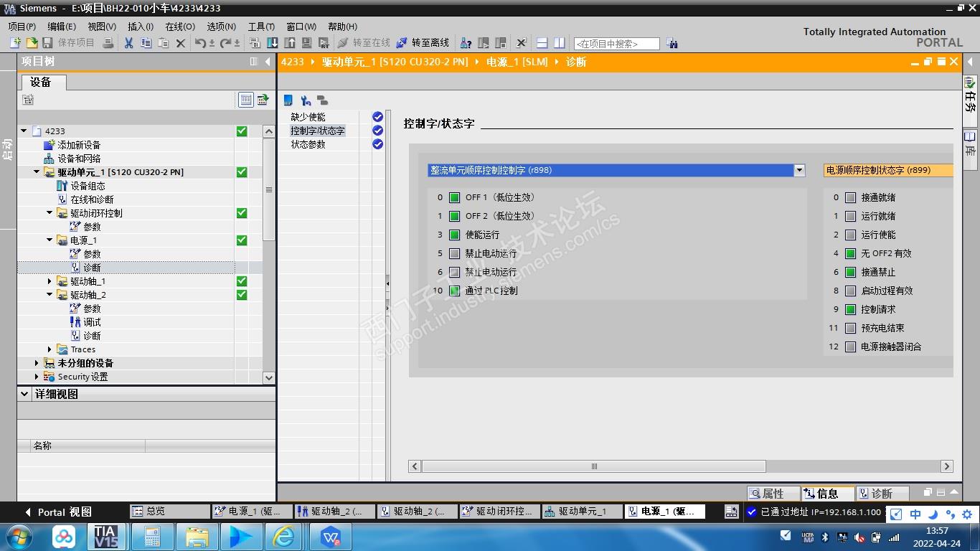Image resolution: width=980 pixels, height=551 pixels.
Task: Open Internet Explorer from the taskbar
Action: (x=284, y=536)
